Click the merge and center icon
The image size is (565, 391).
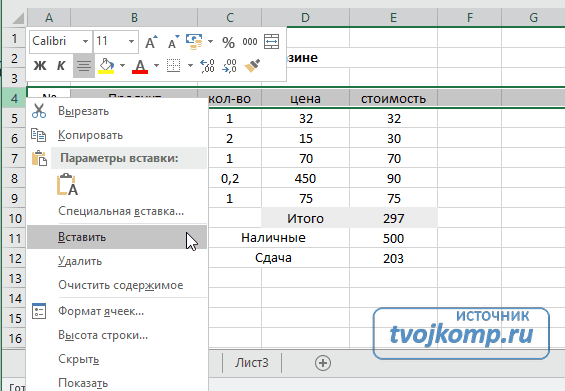271,42
